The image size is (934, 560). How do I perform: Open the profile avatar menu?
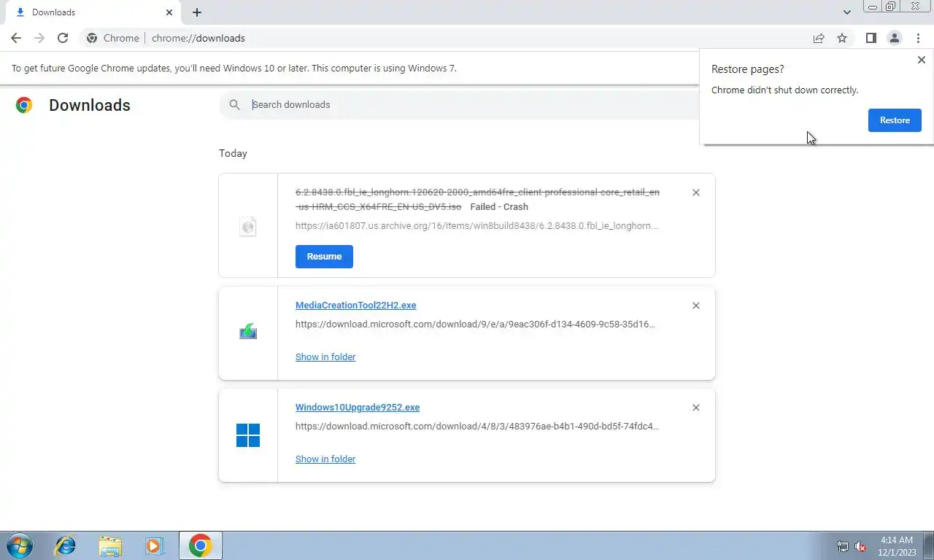coord(894,38)
